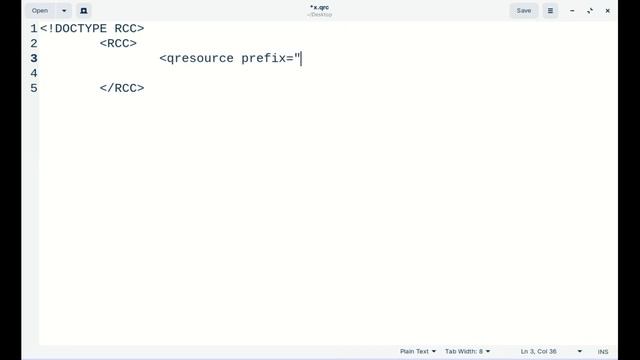The width and height of the screenshot is (640, 360).
Task: Click the *x.qrc window title
Action: coord(320,7)
